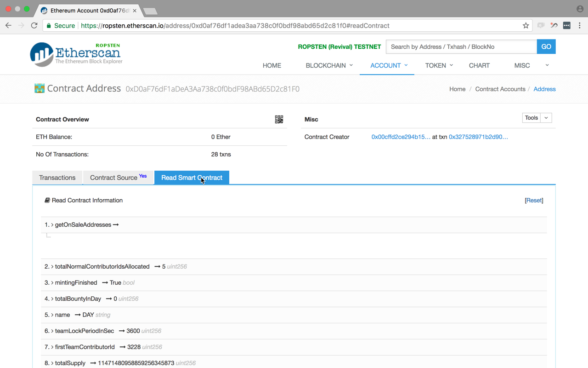Click the totalSupply row
Screen dimensions: 588x368
(294, 362)
